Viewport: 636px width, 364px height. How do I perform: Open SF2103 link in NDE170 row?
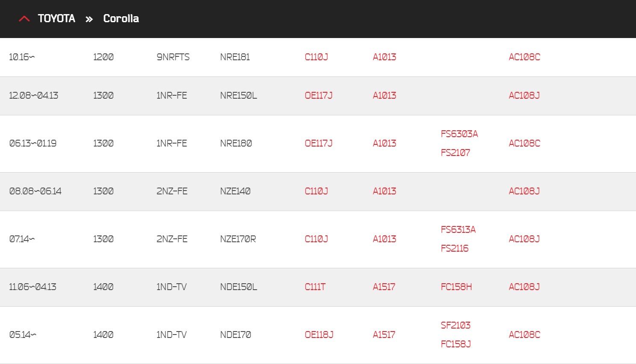(456, 326)
